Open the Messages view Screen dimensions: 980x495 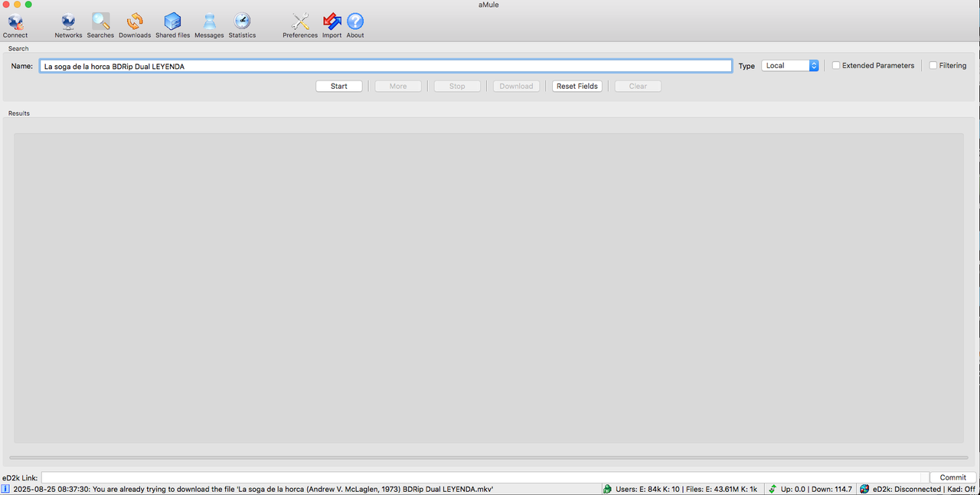coord(209,25)
